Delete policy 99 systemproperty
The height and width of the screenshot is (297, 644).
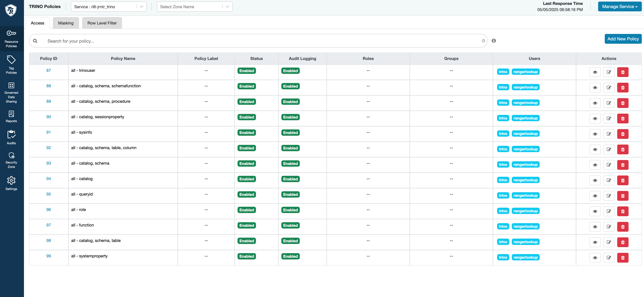point(623,258)
